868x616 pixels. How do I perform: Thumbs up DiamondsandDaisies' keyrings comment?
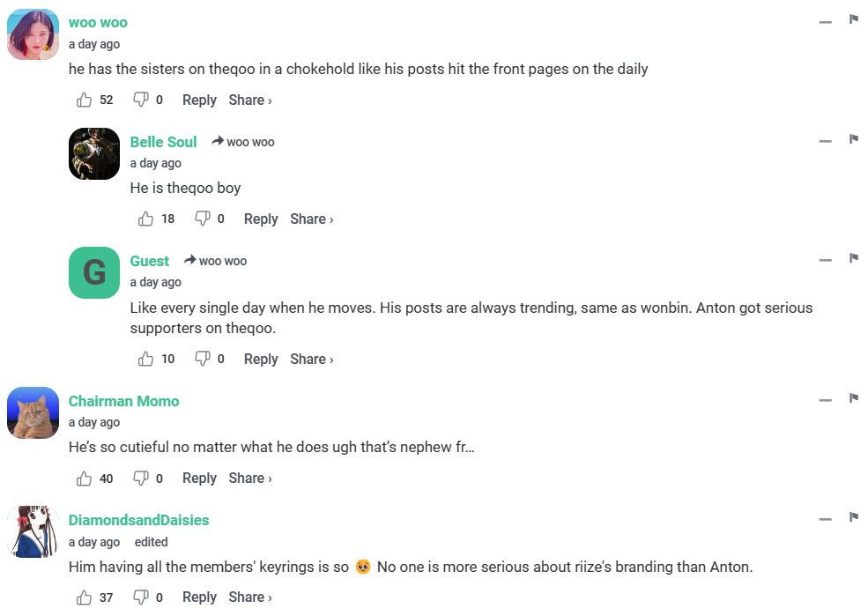(x=85, y=597)
